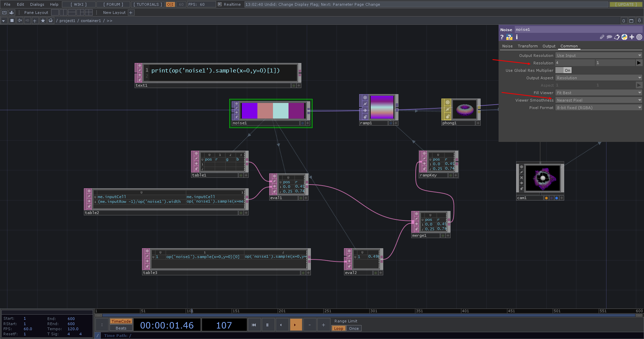Click the Python language icon in parameter header

[x=624, y=37]
